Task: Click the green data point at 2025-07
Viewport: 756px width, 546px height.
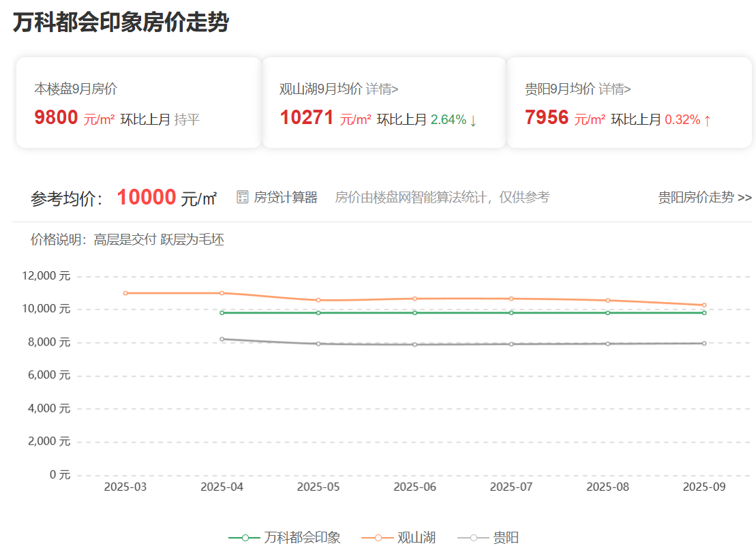Action: point(511,313)
